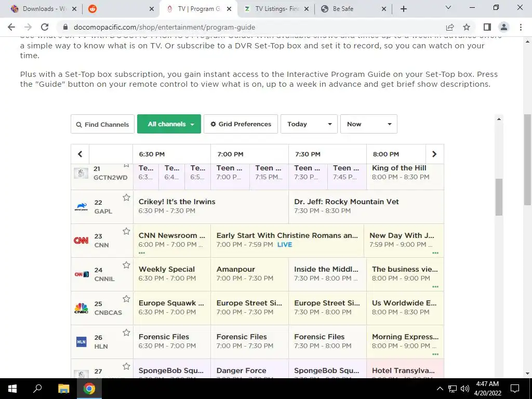The width and height of the screenshot is (532, 399).
Task: Click the HLN channel logo
Action: coord(81,342)
